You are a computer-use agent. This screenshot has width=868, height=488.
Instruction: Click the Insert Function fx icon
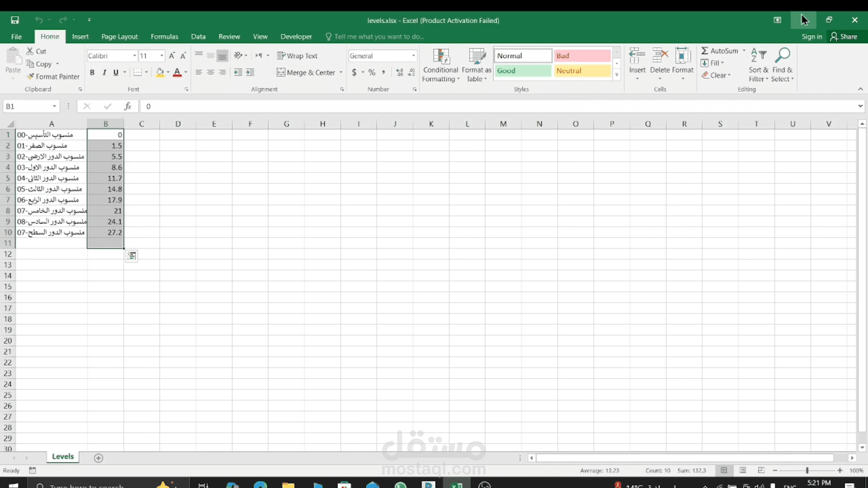(x=127, y=106)
